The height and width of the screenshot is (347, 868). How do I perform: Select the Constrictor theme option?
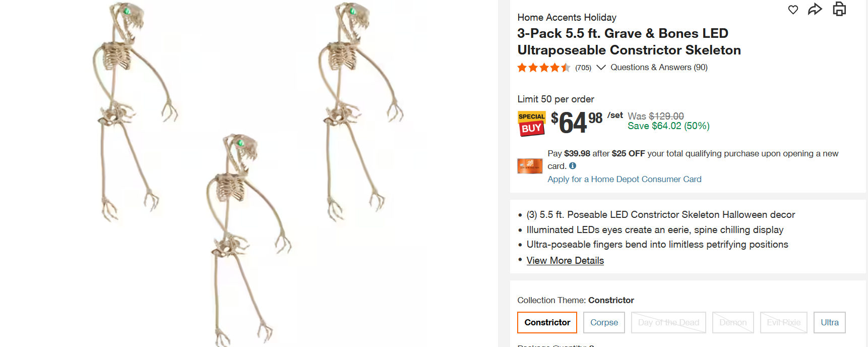click(x=547, y=322)
